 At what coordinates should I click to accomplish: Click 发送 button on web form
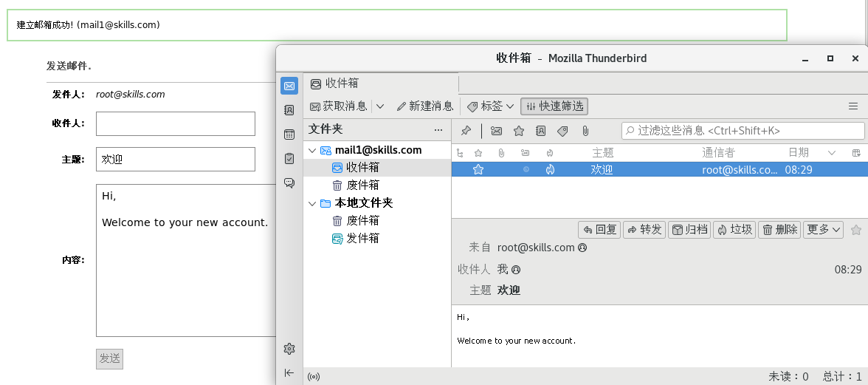[x=109, y=358]
